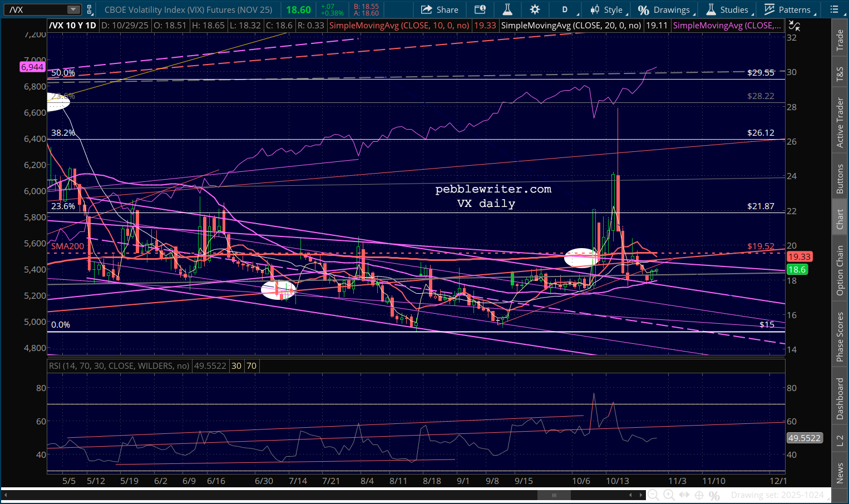
Task: Click the scrollbar right arrow
Action: [x=641, y=495]
